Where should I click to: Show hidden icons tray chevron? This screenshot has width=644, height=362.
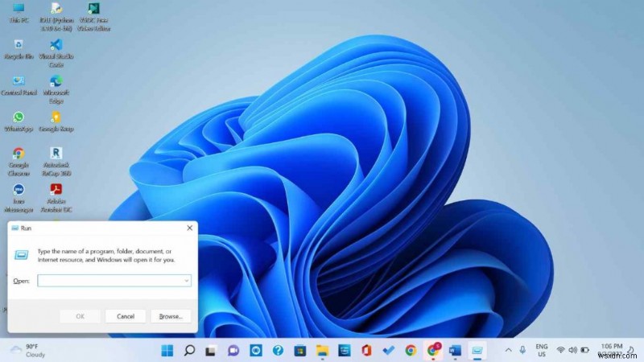pos(509,350)
